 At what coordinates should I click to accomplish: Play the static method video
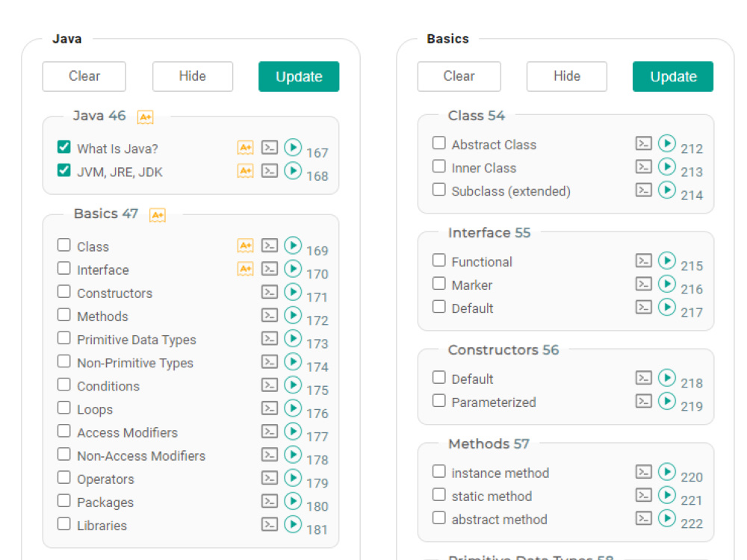667,495
